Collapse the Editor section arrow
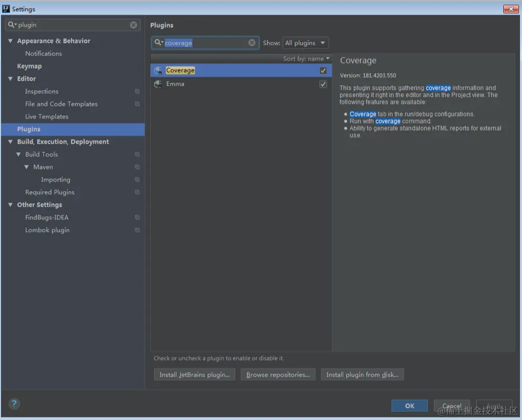The height and width of the screenshot is (420, 522). click(x=10, y=79)
